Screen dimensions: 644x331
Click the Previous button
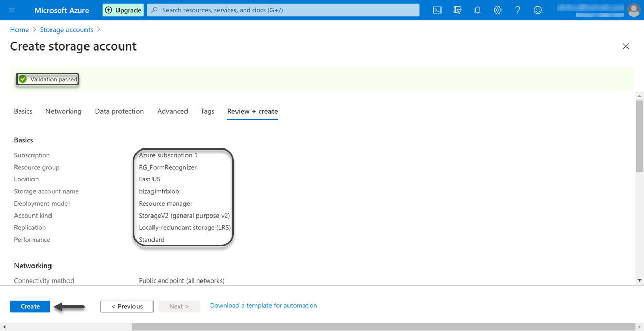tap(127, 306)
